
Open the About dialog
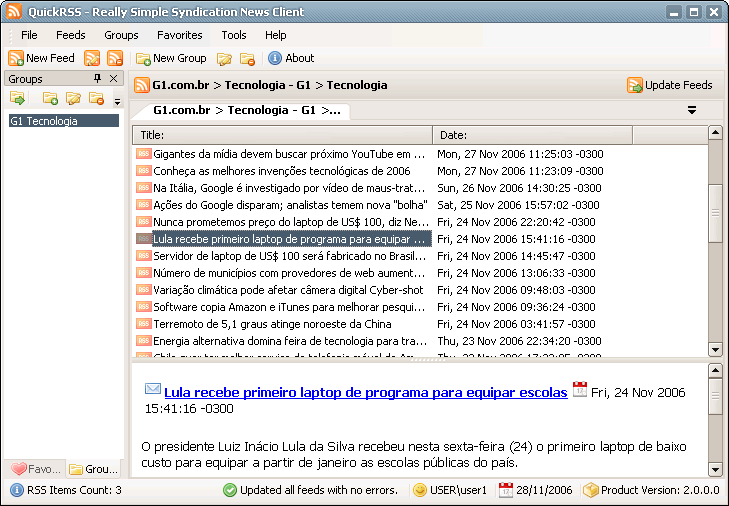pyautogui.click(x=291, y=58)
